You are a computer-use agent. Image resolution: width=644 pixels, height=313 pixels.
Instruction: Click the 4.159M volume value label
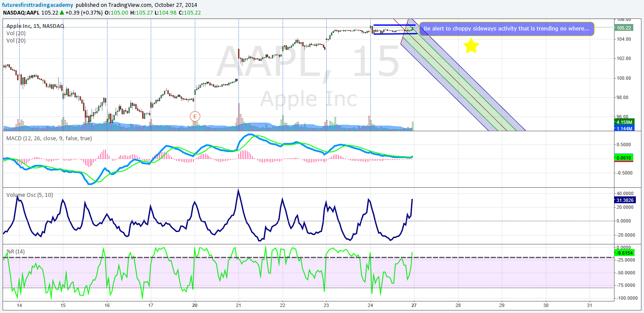point(623,122)
